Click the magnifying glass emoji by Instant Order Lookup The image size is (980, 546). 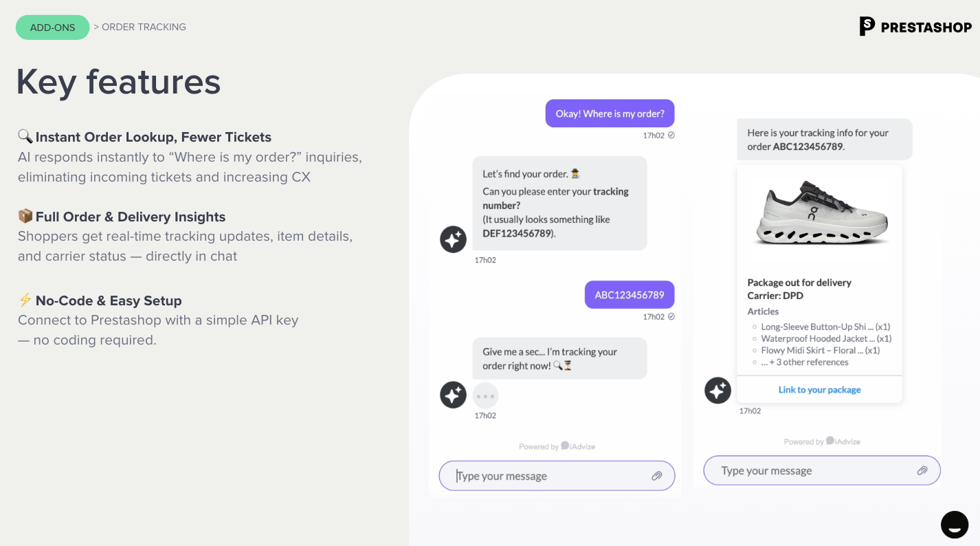(x=25, y=137)
